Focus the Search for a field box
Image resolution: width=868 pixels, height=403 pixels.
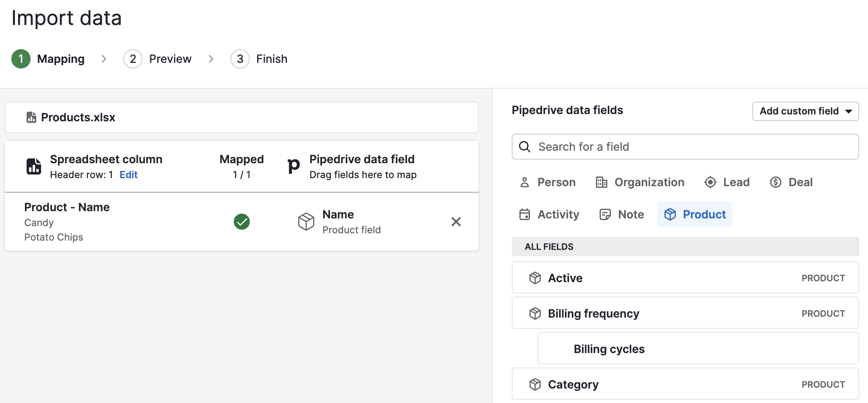pyautogui.click(x=685, y=147)
